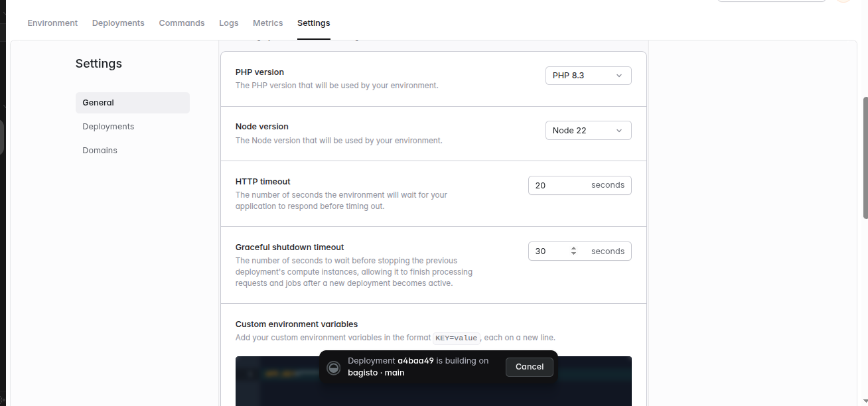This screenshot has height=406, width=868.
Task: Increase the graceful shutdown timeout with stepper arrows
Action: 573,249
